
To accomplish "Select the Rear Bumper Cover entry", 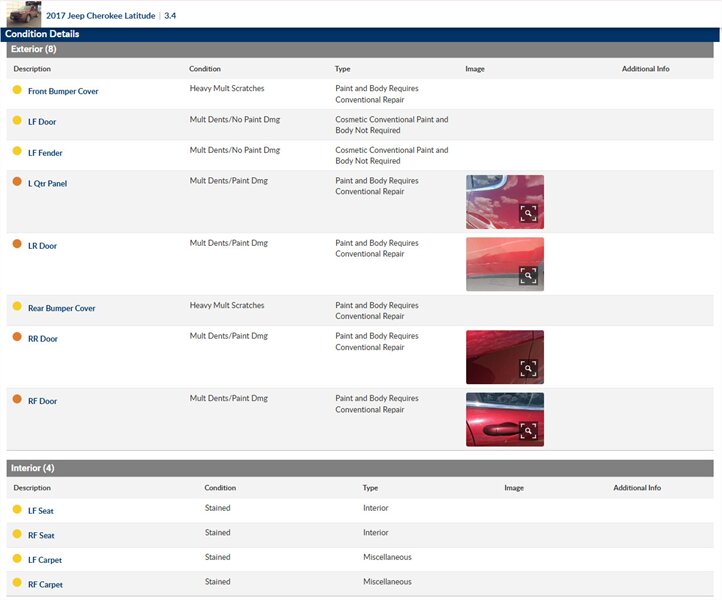I will point(62,308).
